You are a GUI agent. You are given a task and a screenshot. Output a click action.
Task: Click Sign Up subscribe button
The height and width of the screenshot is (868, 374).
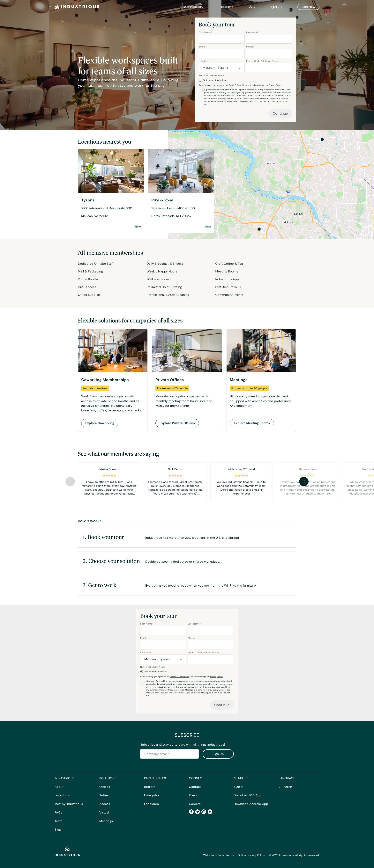click(218, 754)
